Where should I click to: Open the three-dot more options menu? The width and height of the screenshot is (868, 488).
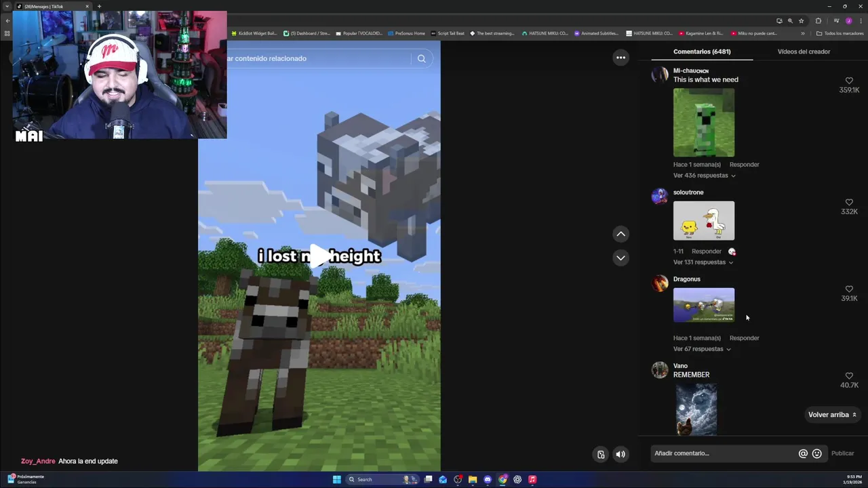pos(620,58)
